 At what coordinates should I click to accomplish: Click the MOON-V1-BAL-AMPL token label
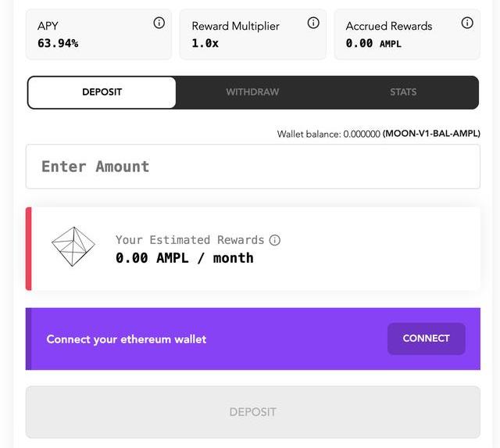point(431,134)
